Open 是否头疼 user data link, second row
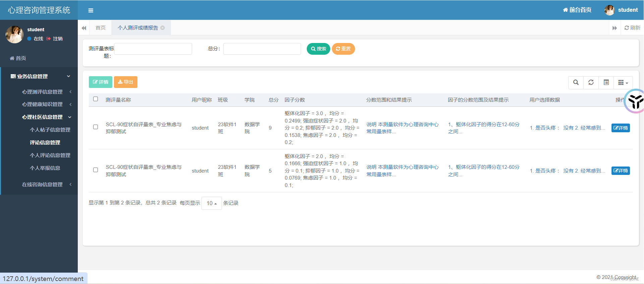Viewport: 644px width, 284px height. (x=567, y=171)
